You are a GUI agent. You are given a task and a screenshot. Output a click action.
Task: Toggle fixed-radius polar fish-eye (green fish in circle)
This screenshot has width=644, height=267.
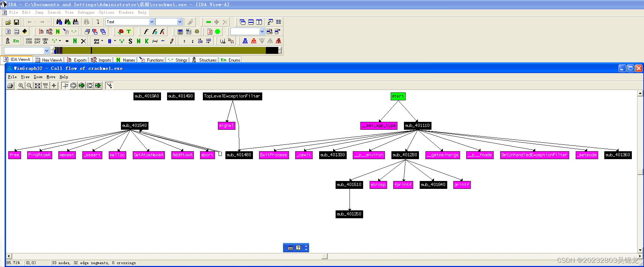pos(82,85)
